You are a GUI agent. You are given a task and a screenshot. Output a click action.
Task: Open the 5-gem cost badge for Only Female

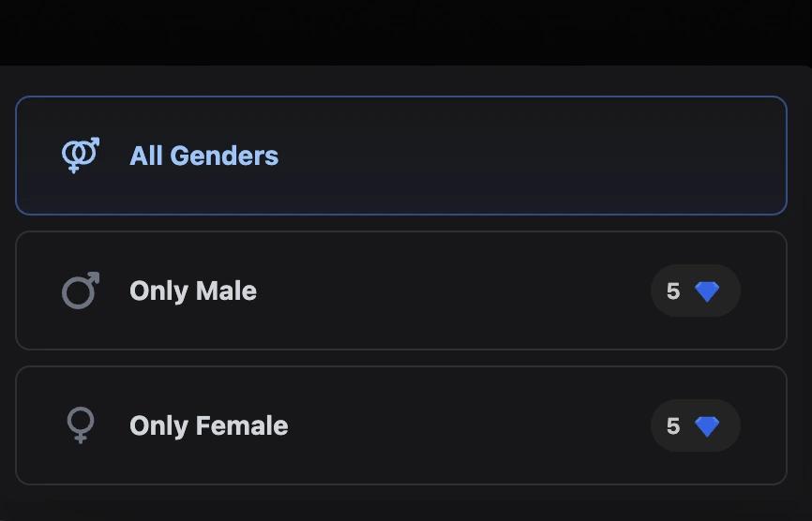tap(695, 425)
